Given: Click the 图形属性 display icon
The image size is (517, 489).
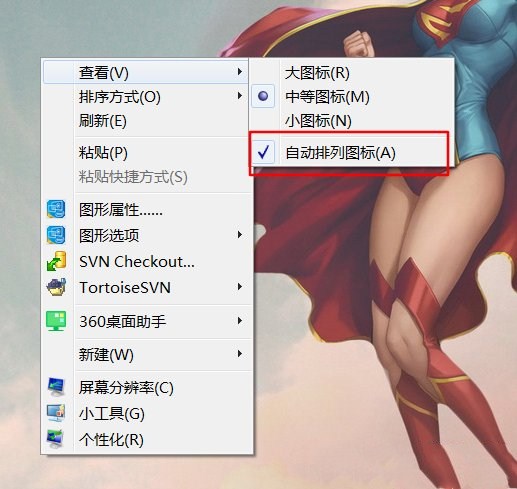Looking at the screenshot, I should tap(56, 209).
